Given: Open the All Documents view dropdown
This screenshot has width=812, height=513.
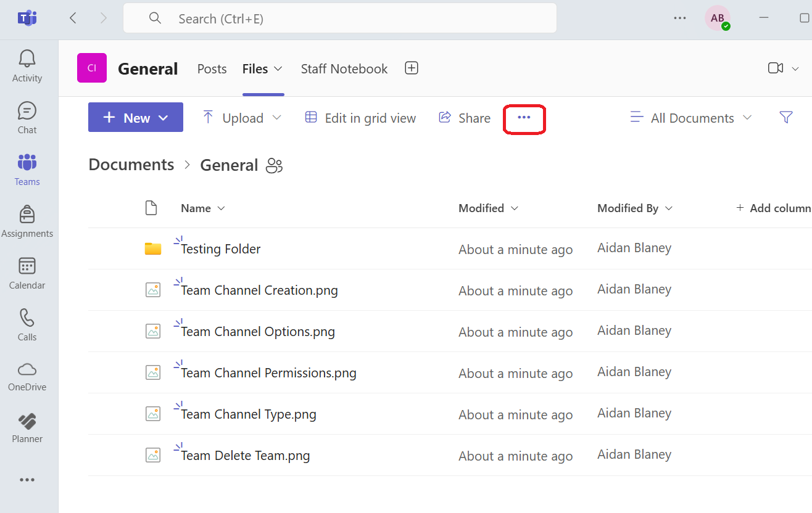Looking at the screenshot, I should 691,118.
